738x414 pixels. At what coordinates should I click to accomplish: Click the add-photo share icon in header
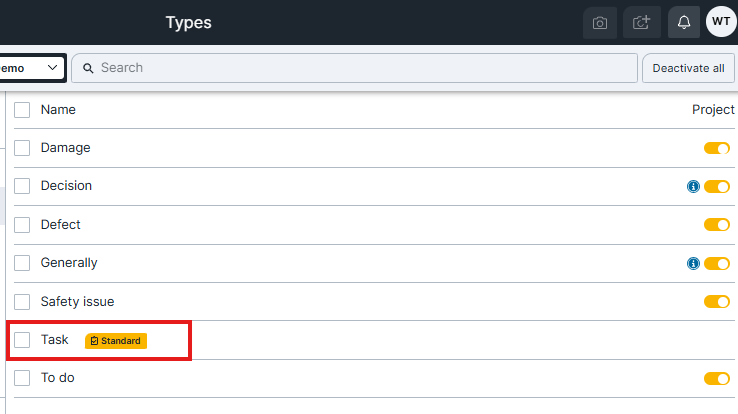click(642, 23)
